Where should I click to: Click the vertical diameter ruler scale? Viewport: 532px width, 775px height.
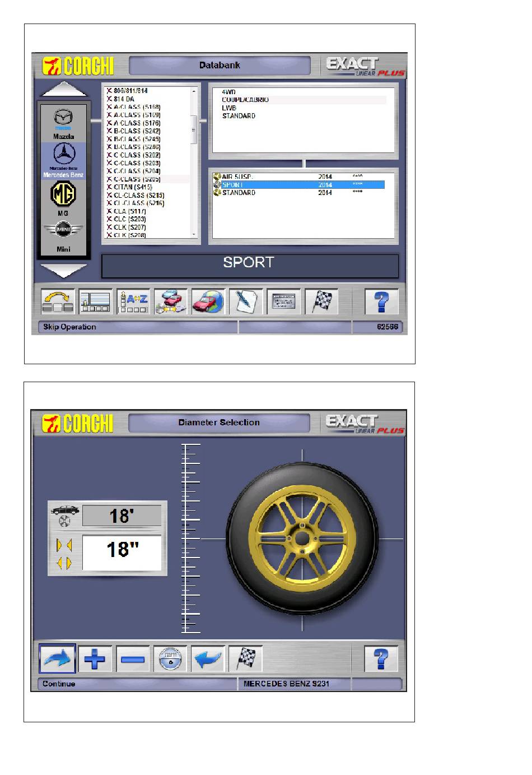(x=191, y=539)
